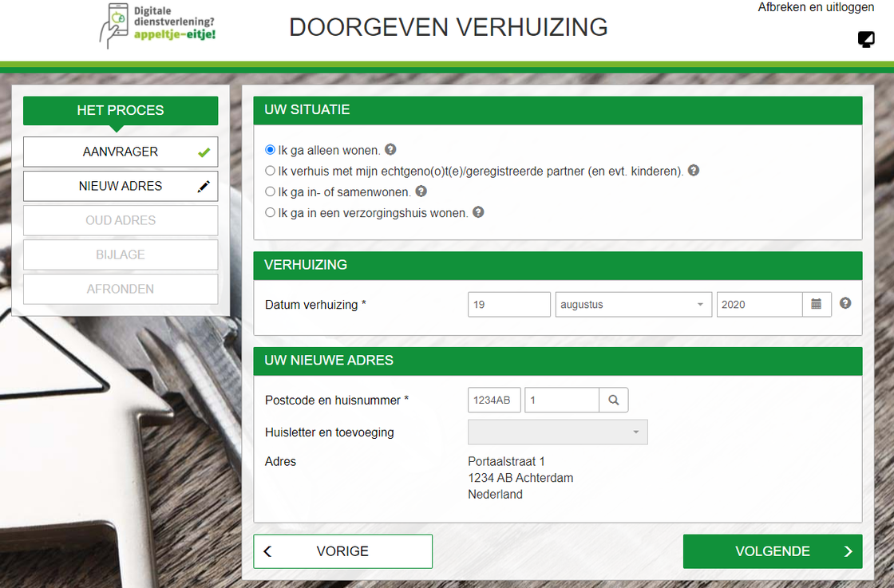The image size is (894, 588).
Task: Click the pencil icon on NIEUW ADRES
Action: (204, 187)
